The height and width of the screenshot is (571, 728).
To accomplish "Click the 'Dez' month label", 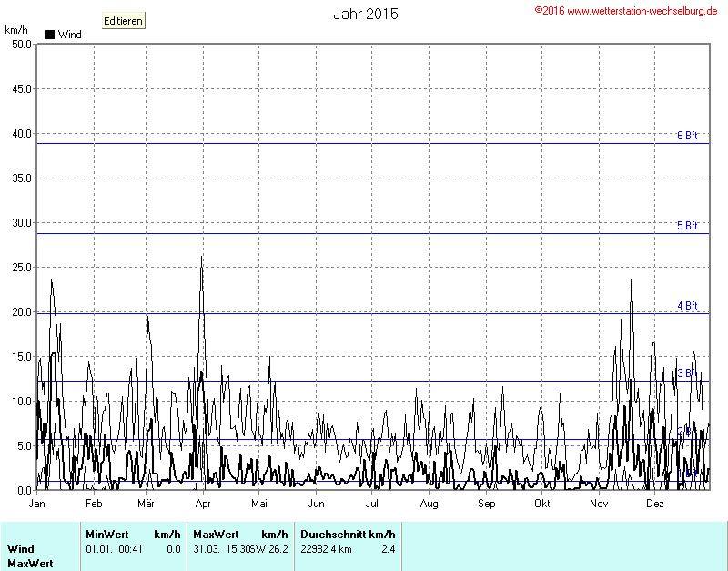I will pyautogui.click(x=655, y=504).
